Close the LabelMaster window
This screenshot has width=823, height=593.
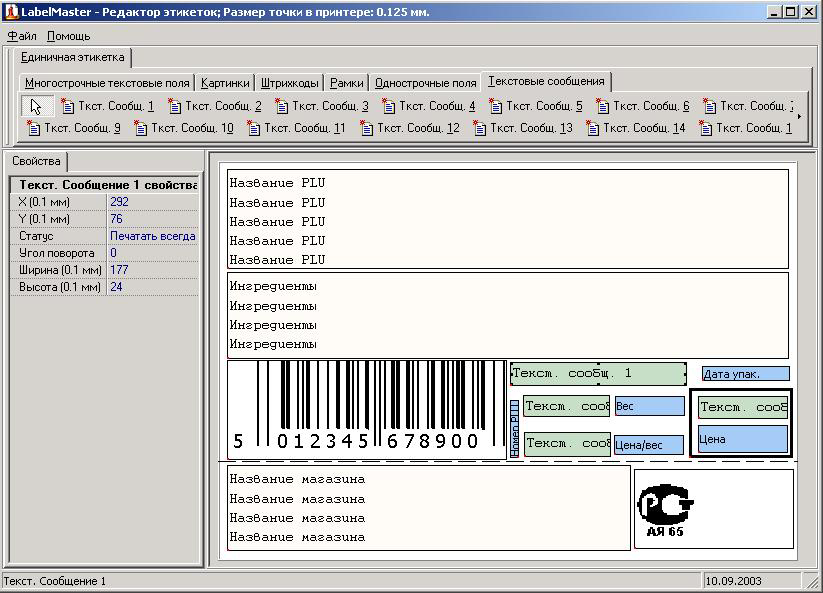click(808, 11)
